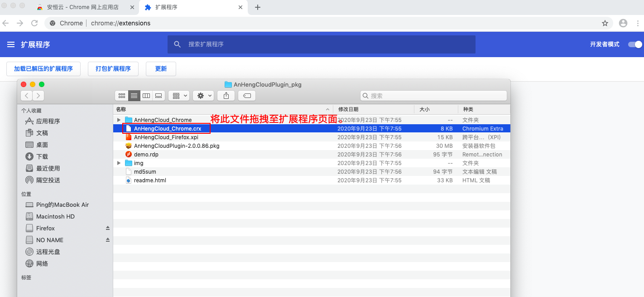Click the 文本编辑 文稿 kind cell
The width and height of the screenshot is (644, 297).
(x=480, y=171)
